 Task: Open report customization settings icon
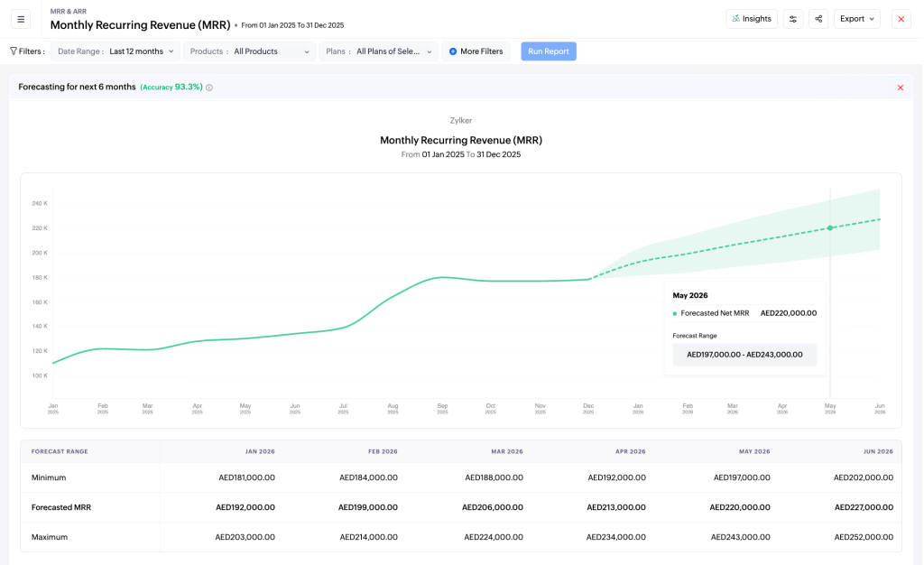click(x=793, y=19)
